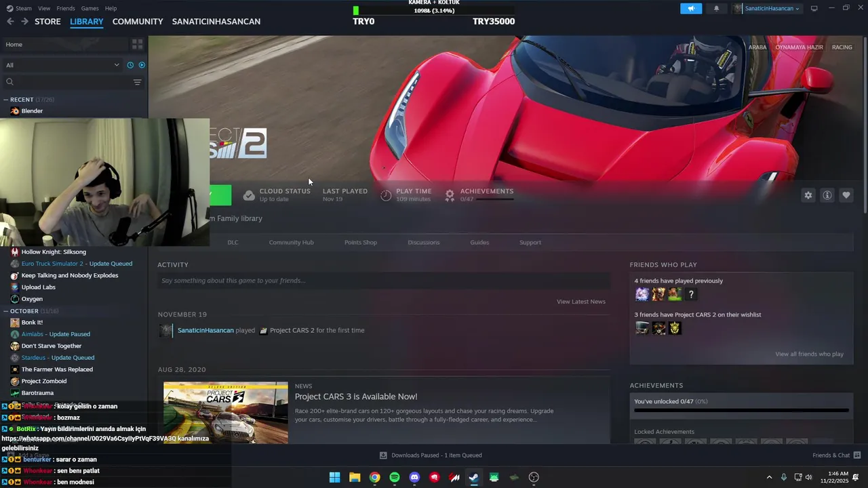This screenshot has width=868, height=488.
Task: Open the Cloud Status icon
Action: coord(249,195)
